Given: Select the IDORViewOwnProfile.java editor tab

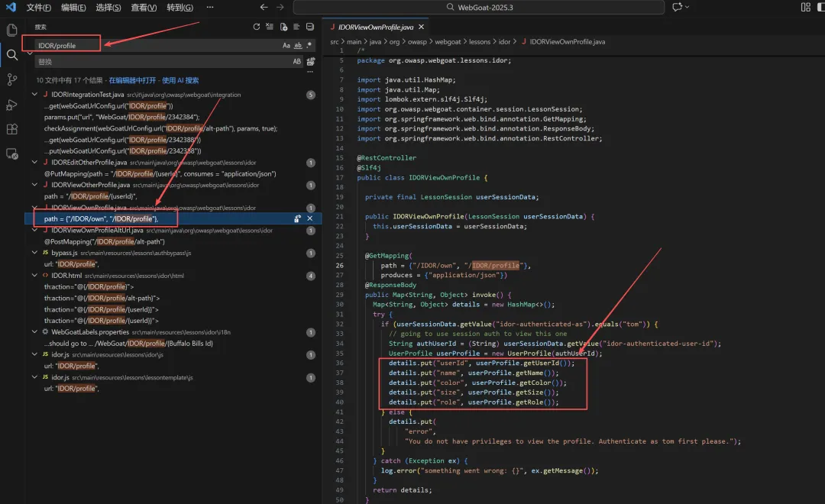Looking at the screenshot, I should tap(376, 27).
